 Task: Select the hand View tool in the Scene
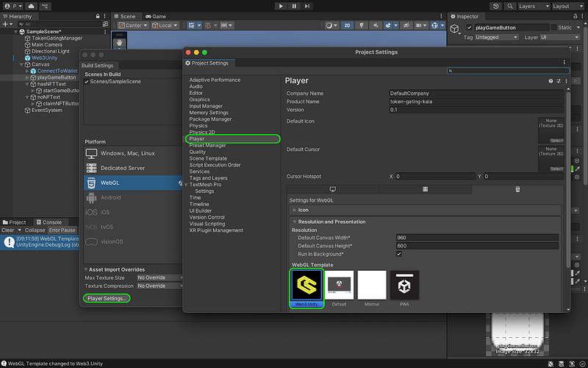coord(120,42)
